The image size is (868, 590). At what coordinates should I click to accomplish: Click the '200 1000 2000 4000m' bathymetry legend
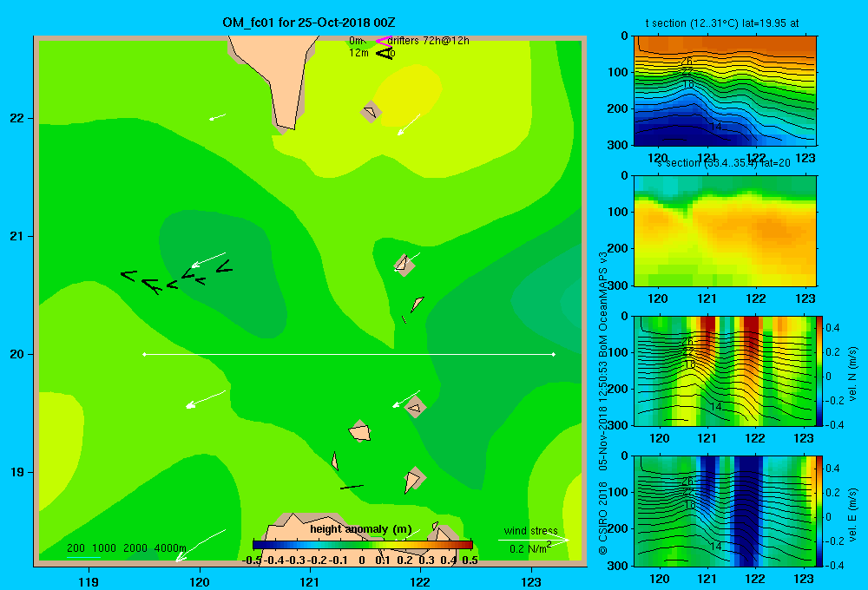pos(126,548)
